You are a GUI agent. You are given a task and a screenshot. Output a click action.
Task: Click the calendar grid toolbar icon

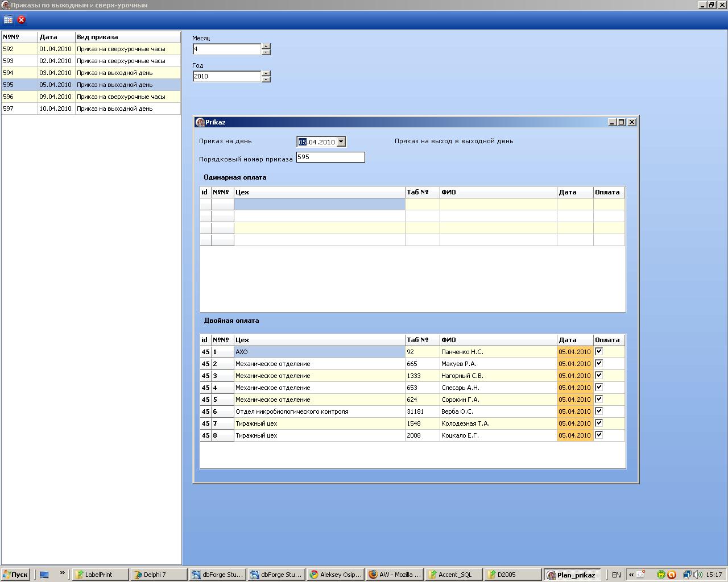coord(9,19)
